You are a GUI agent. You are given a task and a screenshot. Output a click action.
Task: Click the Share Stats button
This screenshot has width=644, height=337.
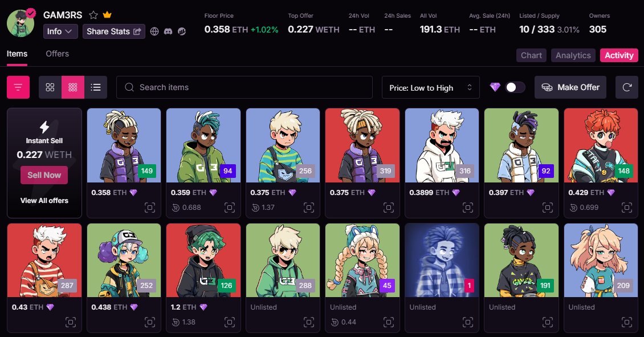[114, 31]
